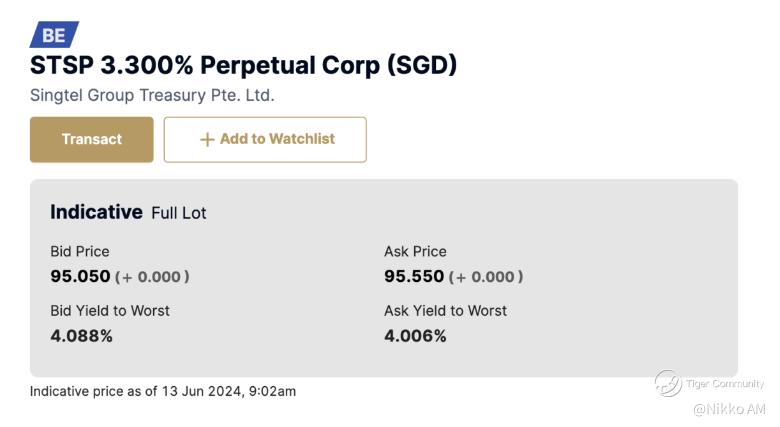The width and height of the screenshot is (780, 427).
Task: Click the blue BE badge icon
Action: 54,35
